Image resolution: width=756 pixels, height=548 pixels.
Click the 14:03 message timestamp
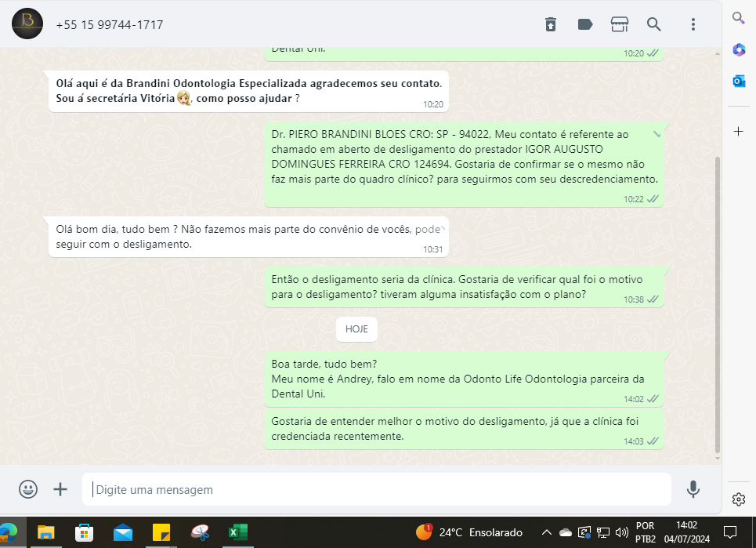tap(633, 441)
